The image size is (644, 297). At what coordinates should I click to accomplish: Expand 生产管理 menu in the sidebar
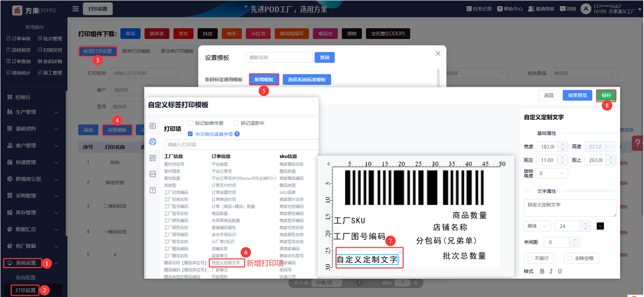click(33, 112)
